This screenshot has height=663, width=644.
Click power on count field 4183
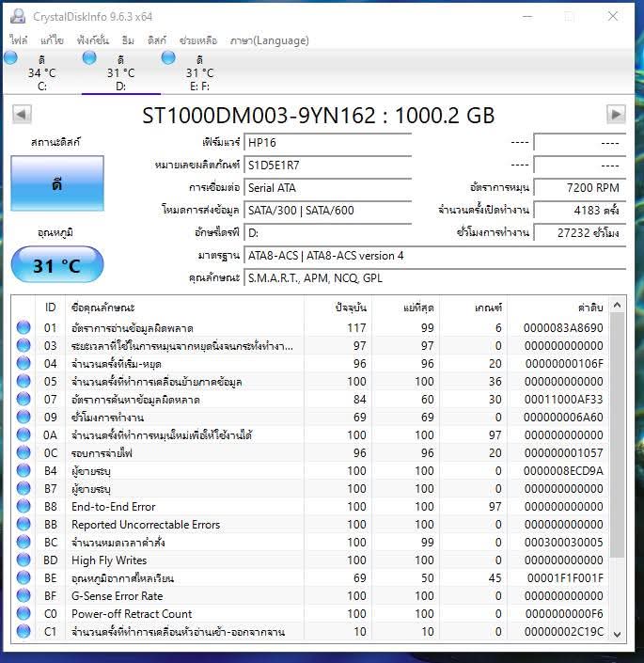pos(580,210)
